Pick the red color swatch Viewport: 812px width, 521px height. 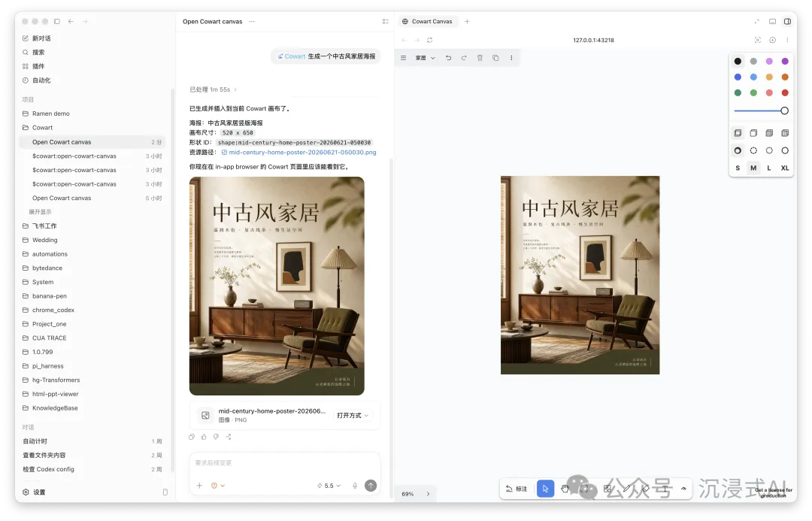pos(785,92)
